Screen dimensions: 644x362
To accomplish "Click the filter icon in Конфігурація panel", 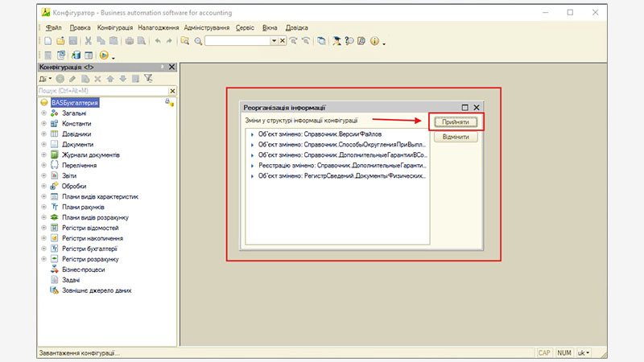I will click(x=148, y=79).
